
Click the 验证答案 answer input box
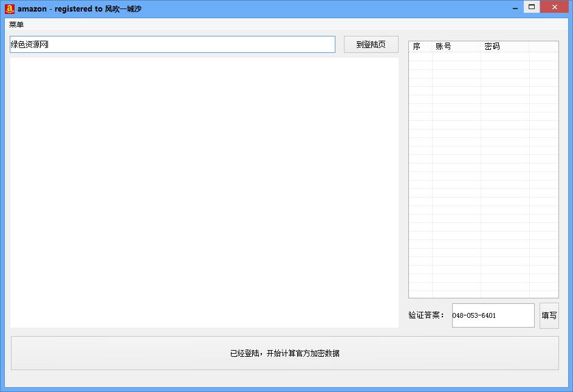492,315
